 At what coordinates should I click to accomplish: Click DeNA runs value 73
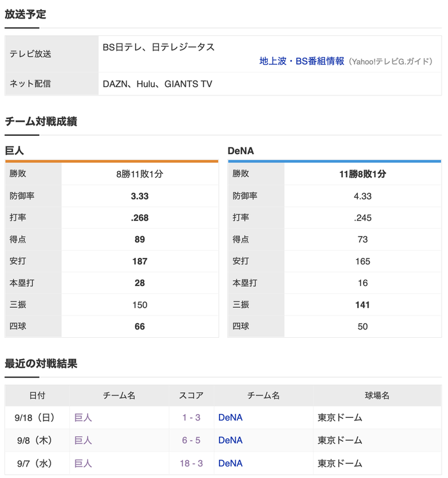click(x=363, y=239)
